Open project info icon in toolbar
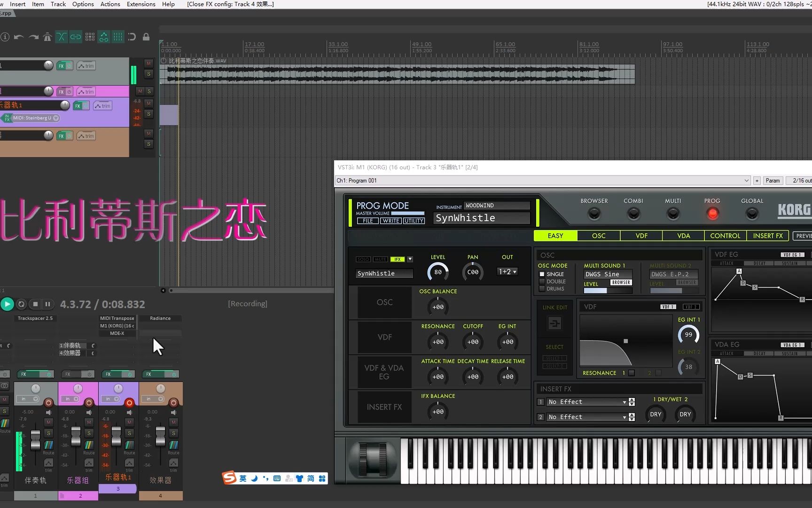812x508 pixels. point(5,37)
